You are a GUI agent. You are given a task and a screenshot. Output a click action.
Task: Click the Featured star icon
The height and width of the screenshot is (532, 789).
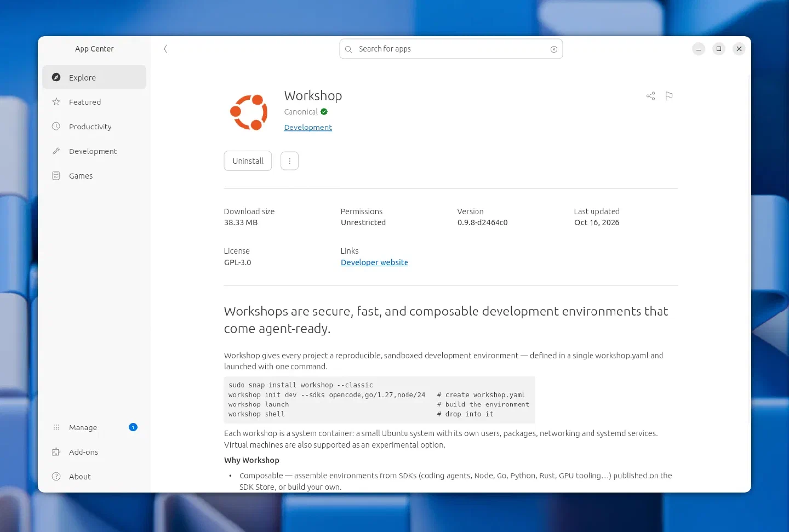(x=56, y=102)
